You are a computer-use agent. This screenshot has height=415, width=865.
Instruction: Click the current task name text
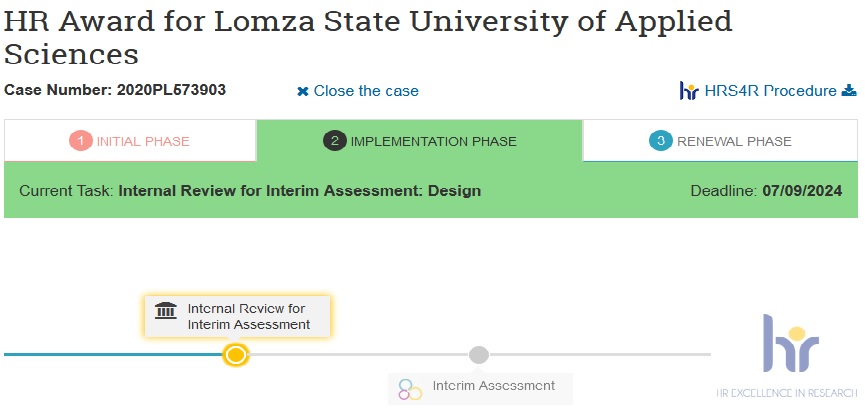coord(300,191)
